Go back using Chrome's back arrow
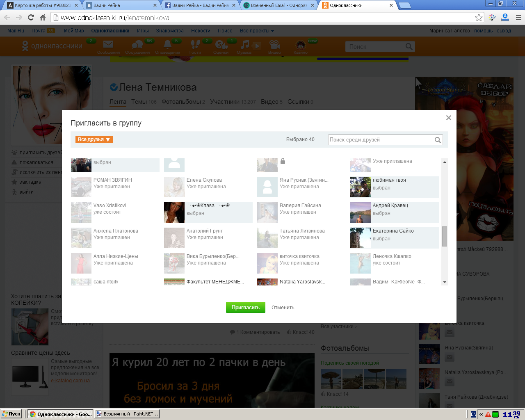This screenshot has height=420, width=525. point(7,18)
